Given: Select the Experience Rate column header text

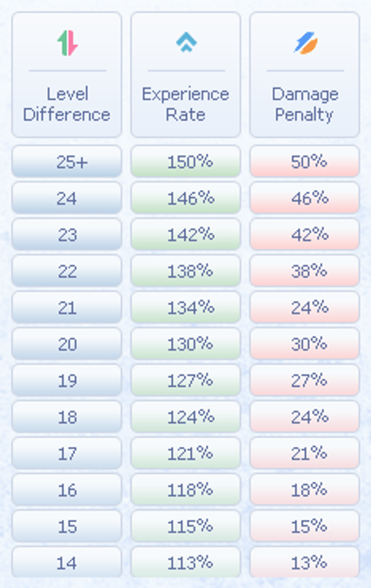Looking at the screenshot, I should pos(185,104).
